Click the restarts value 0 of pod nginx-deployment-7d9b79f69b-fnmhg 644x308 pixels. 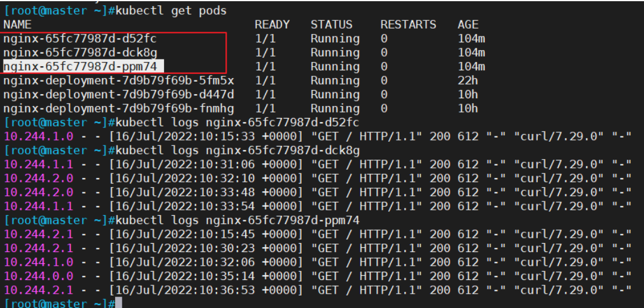tap(383, 108)
